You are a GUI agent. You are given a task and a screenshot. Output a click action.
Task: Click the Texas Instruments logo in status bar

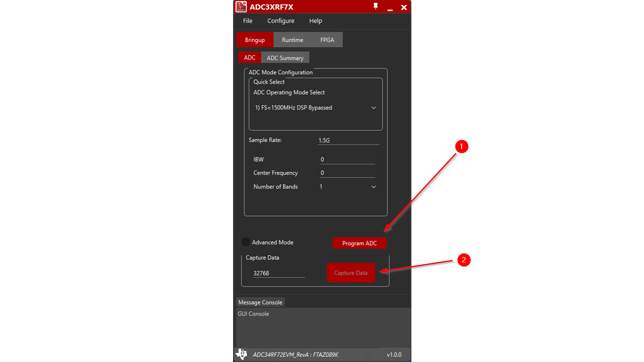(x=241, y=354)
